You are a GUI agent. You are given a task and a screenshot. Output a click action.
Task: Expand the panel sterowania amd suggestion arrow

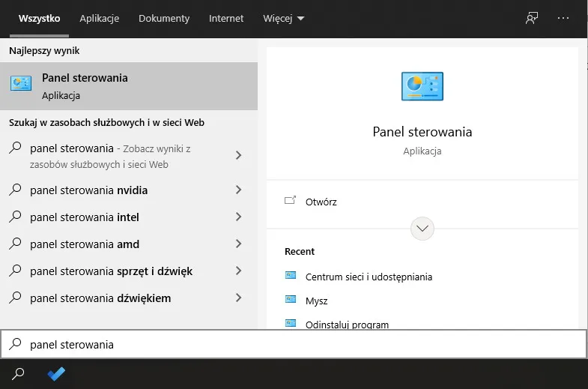tap(238, 244)
